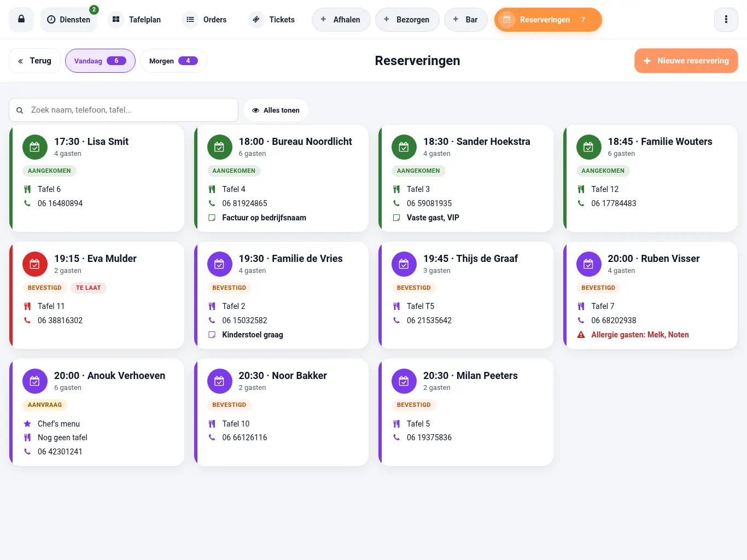Switch to Vandaag reservations tab

(x=100, y=61)
